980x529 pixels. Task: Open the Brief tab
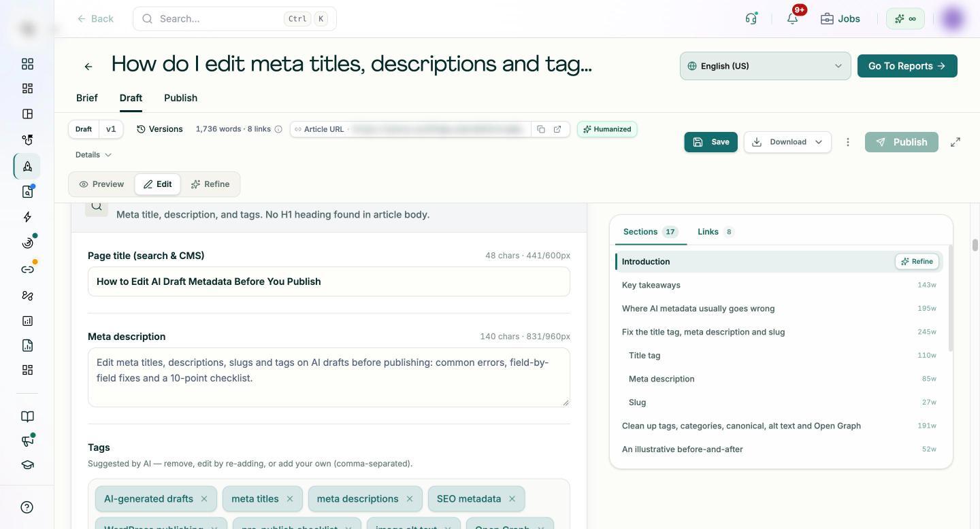pos(86,98)
